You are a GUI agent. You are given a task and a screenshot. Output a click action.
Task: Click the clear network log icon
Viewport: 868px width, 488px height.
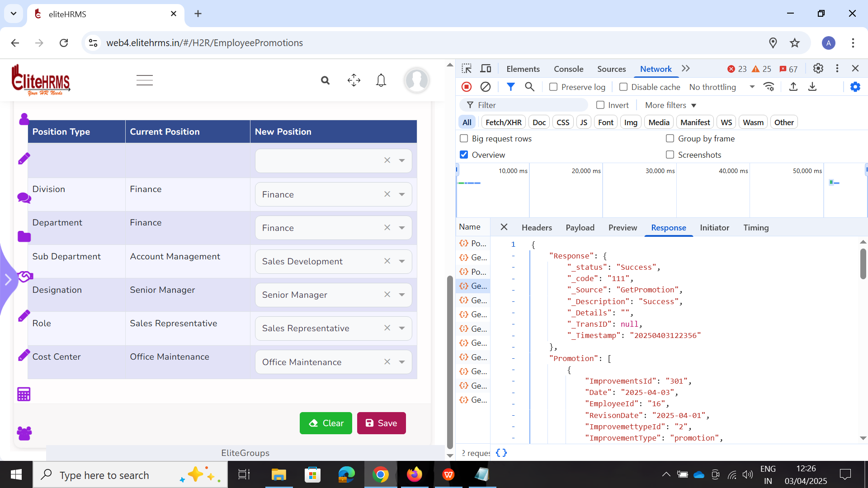click(486, 87)
